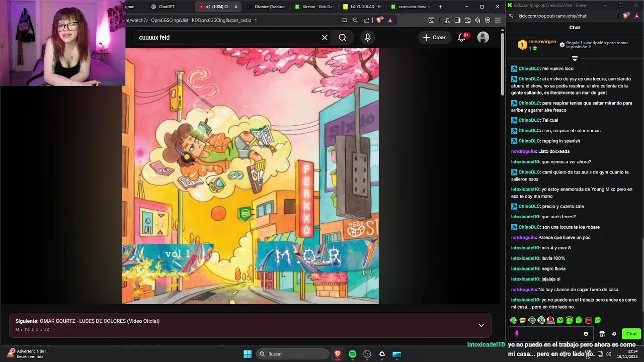Open lolerovirgen leaderboard top gifter entry

click(x=537, y=45)
